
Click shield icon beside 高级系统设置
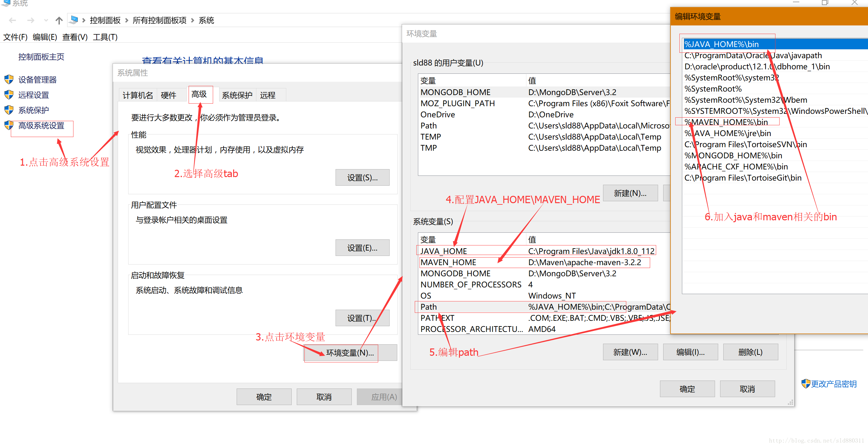pyautogui.click(x=9, y=125)
